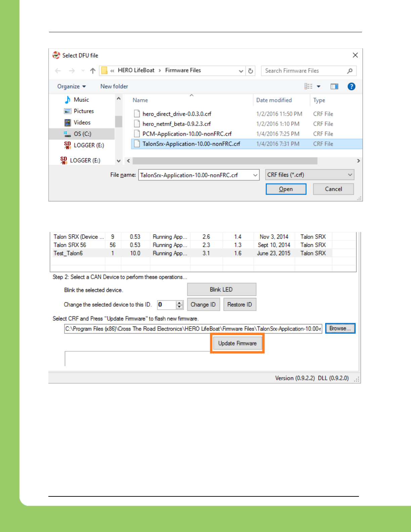
Task: Click the search magnifier icon
Action: 350,71
